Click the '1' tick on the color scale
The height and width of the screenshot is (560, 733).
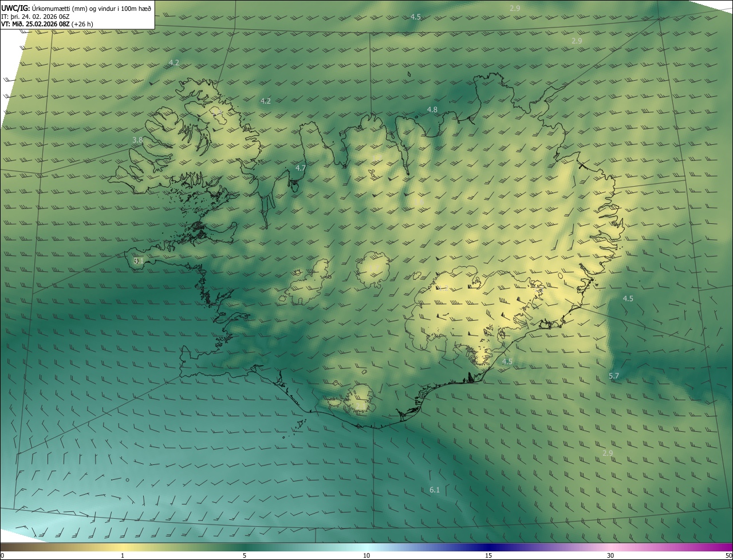coord(123,555)
